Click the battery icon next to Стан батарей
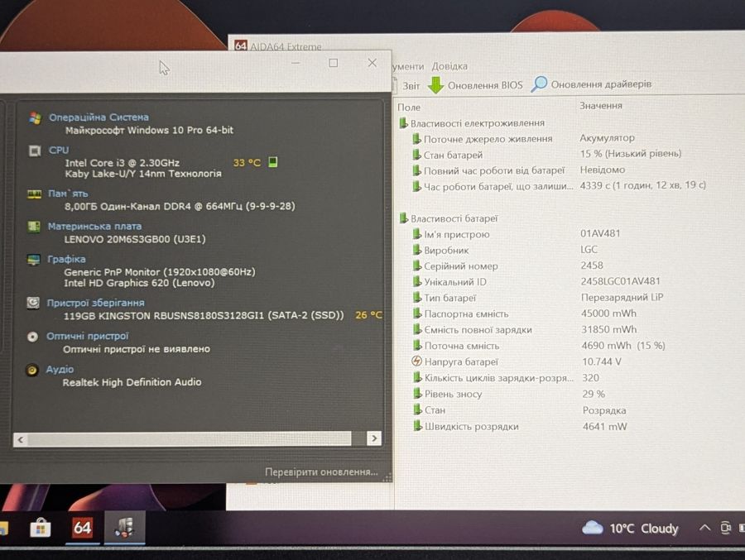Screen dimensions: 745x560 [x=416, y=155]
